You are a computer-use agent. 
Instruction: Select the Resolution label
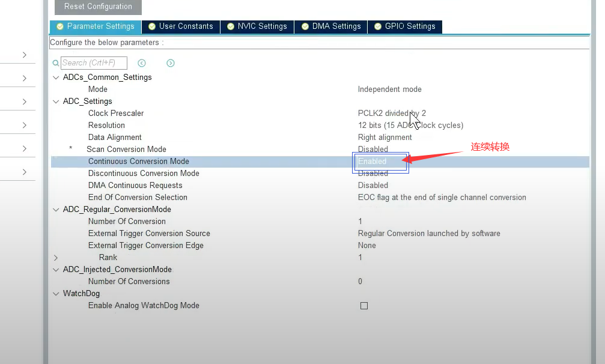[106, 126]
